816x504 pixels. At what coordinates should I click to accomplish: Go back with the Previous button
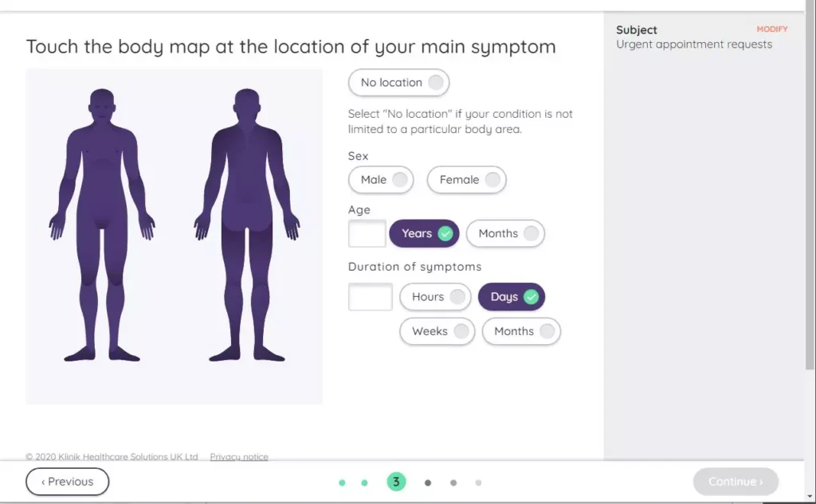point(68,482)
